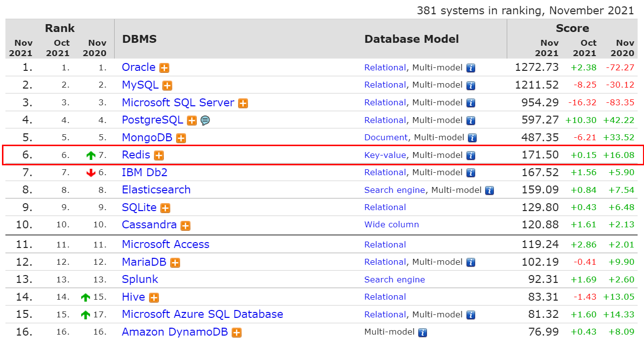Open the MariaDB link
This screenshot has width=644, height=340.
click(144, 262)
